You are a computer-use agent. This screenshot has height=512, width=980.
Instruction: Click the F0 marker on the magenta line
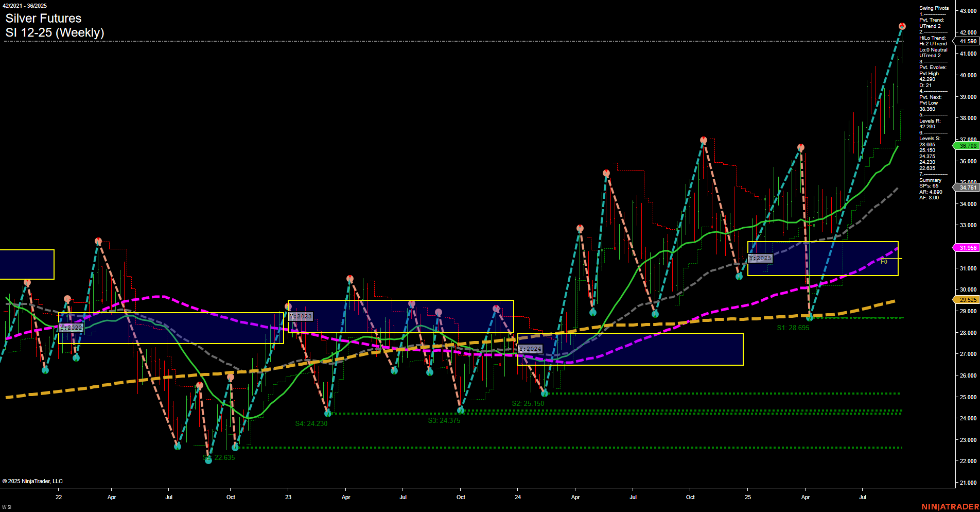tap(884, 262)
